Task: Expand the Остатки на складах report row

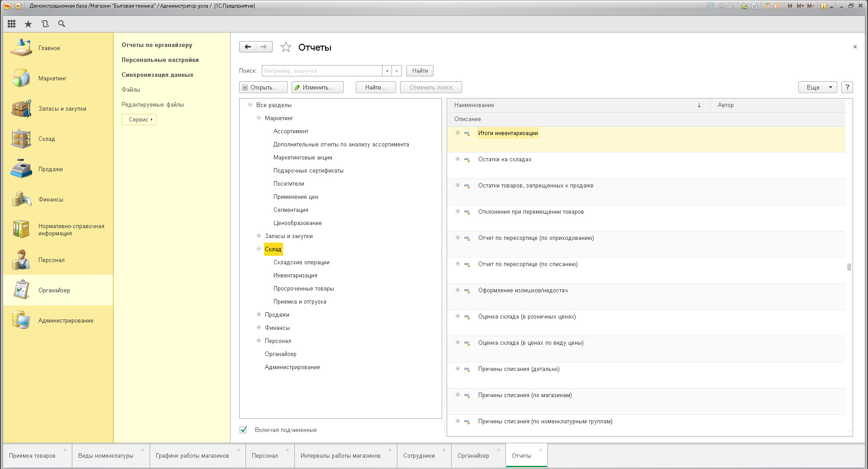Action: pyautogui.click(x=458, y=159)
